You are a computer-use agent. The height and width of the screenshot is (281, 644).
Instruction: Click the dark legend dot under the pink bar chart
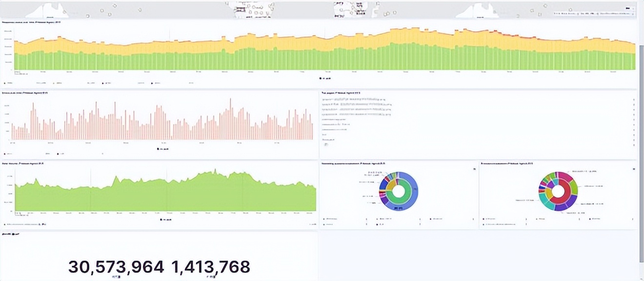pyautogui.click(x=158, y=149)
